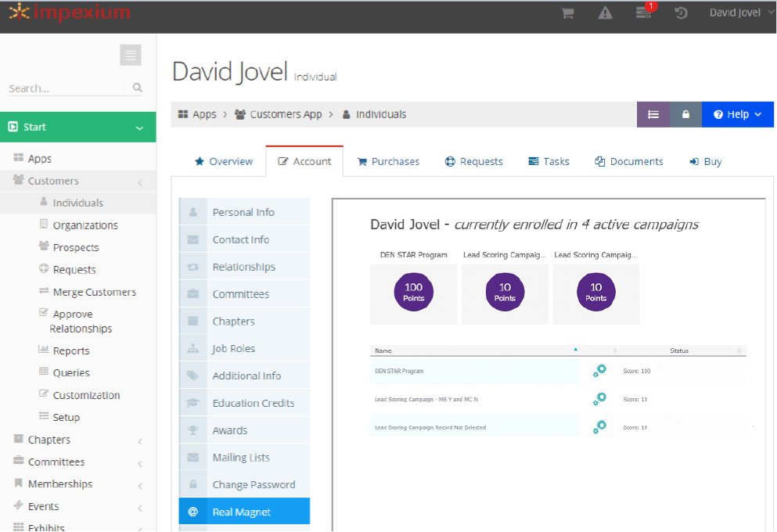Open Prospects in the sidebar

point(76,248)
